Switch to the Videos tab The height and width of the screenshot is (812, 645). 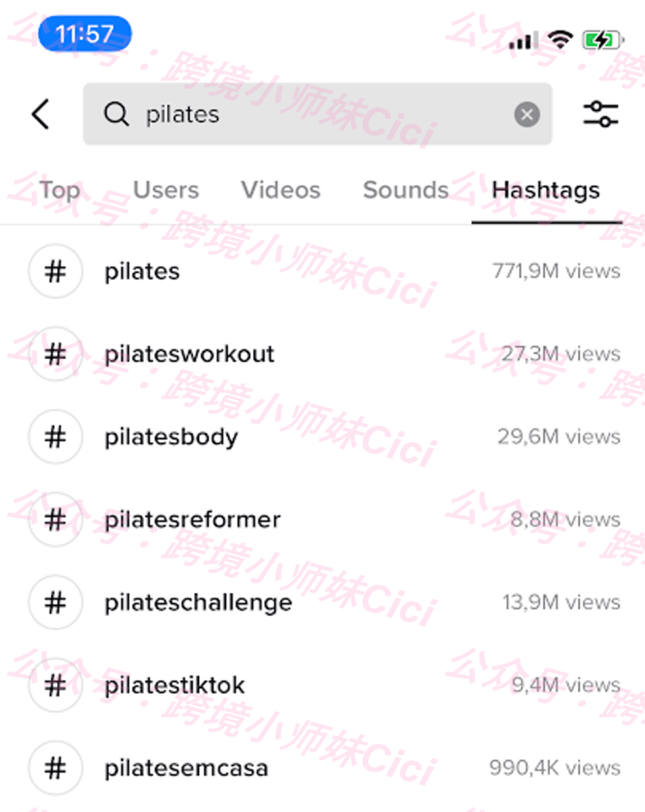[x=280, y=190]
